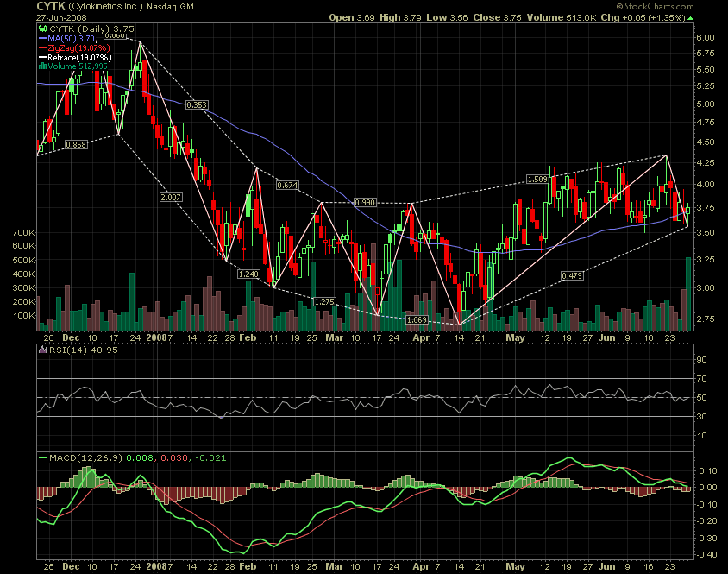The image size is (728, 574).
Task: Click the Feb label under the price chart
Action: (248, 337)
